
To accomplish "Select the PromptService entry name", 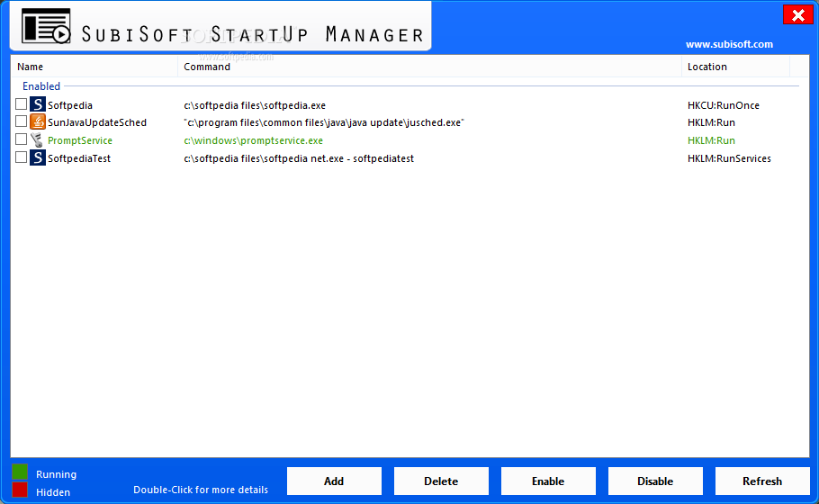I will pyautogui.click(x=80, y=140).
